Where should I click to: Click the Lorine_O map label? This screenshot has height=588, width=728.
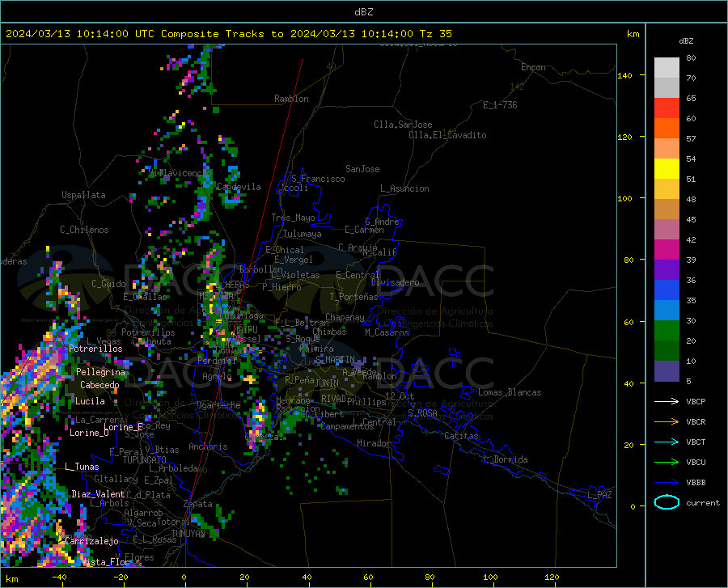pyautogui.click(x=89, y=433)
